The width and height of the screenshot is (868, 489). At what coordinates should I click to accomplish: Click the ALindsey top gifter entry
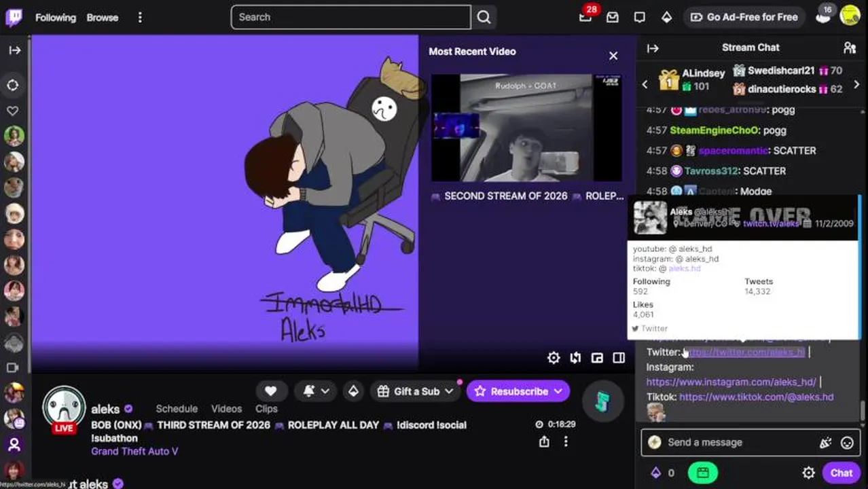693,79
